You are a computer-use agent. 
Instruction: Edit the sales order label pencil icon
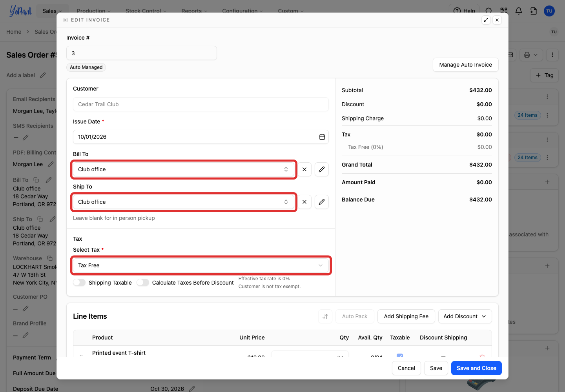(43, 75)
